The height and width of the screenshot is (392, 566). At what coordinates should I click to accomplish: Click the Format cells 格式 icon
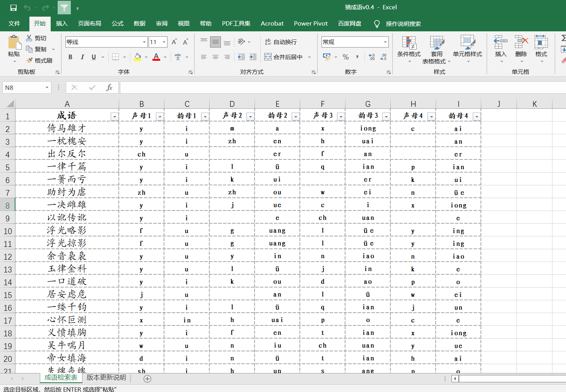coord(541,42)
